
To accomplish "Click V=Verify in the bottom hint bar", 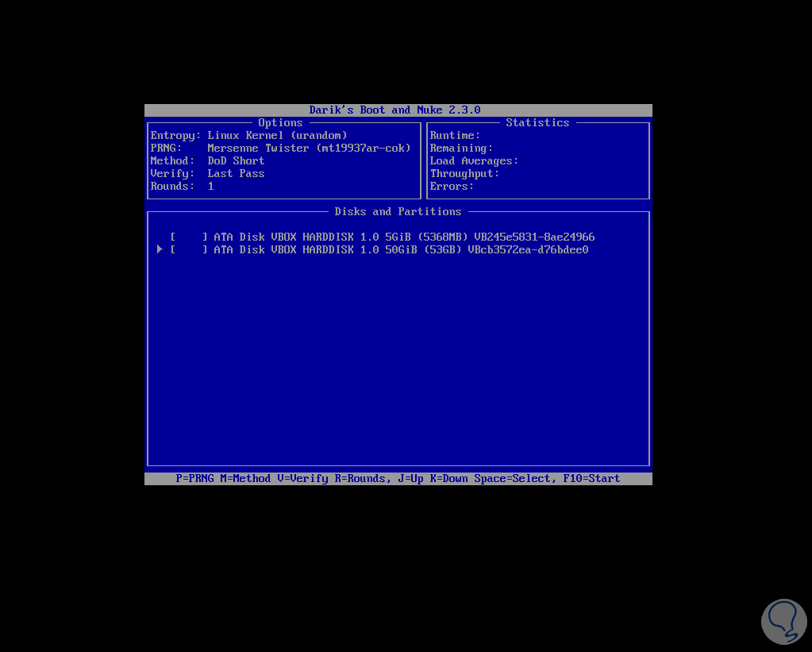I will 302,478.
